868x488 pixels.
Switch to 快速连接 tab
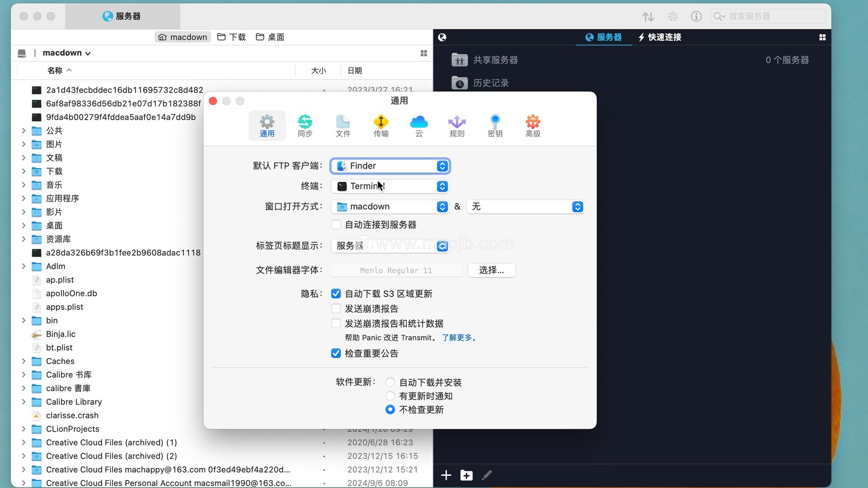[660, 37]
